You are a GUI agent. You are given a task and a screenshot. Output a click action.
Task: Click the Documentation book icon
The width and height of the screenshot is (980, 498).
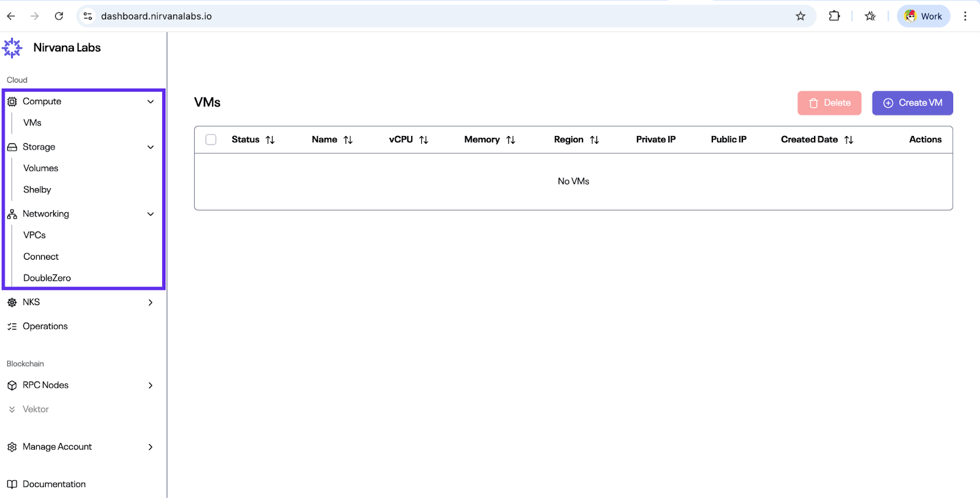pos(12,485)
